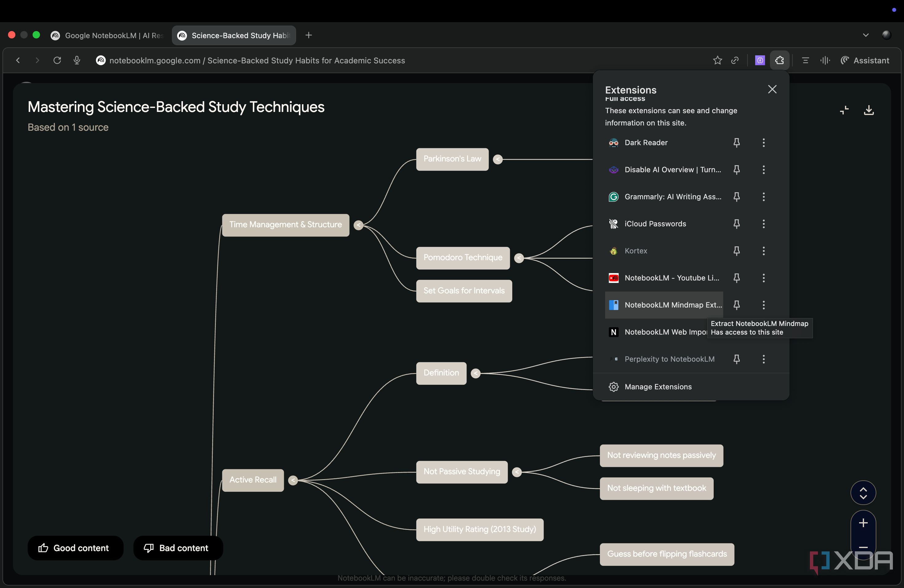This screenshot has height=588, width=904.
Task: Click the Bad content button
Action: point(178,548)
